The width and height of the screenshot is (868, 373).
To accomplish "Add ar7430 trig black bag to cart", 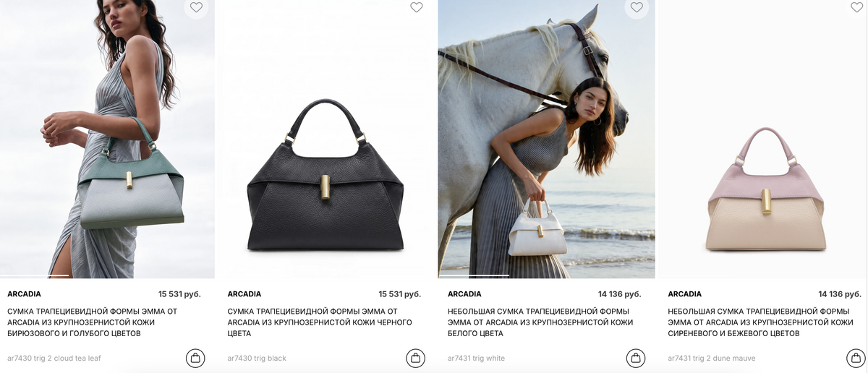I will (x=415, y=357).
